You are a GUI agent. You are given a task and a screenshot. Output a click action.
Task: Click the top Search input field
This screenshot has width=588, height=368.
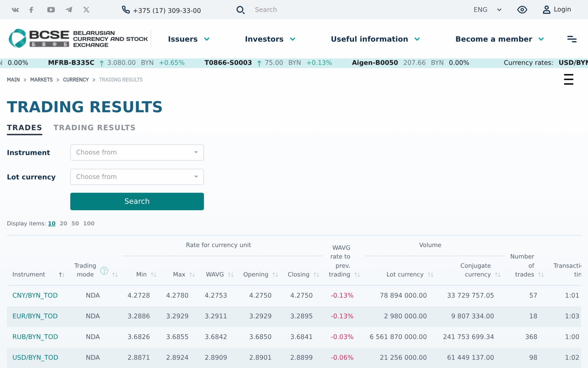click(316, 10)
